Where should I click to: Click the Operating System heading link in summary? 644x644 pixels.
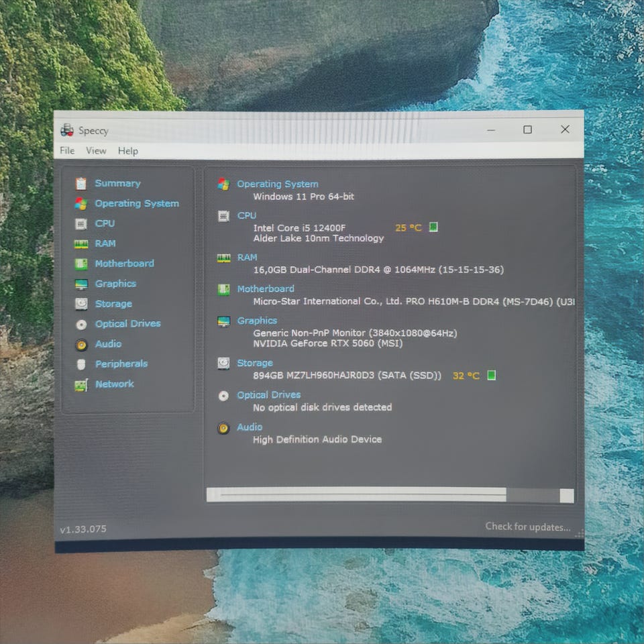click(278, 184)
